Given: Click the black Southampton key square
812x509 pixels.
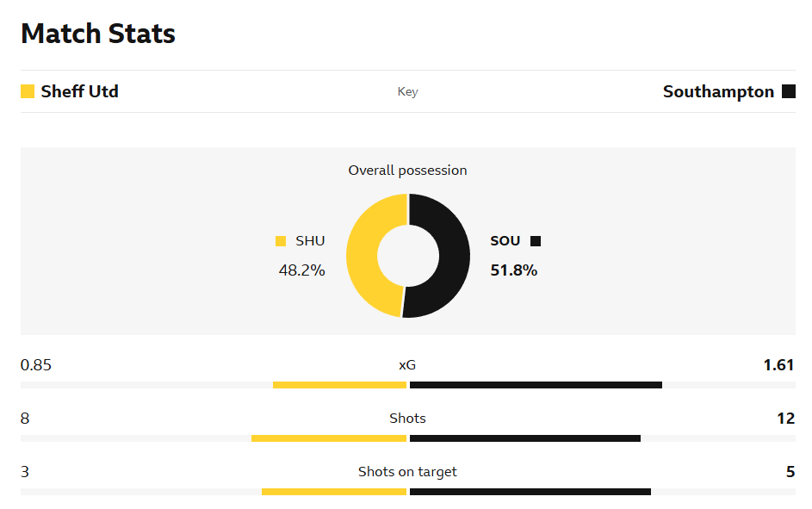Looking at the screenshot, I should (x=789, y=91).
